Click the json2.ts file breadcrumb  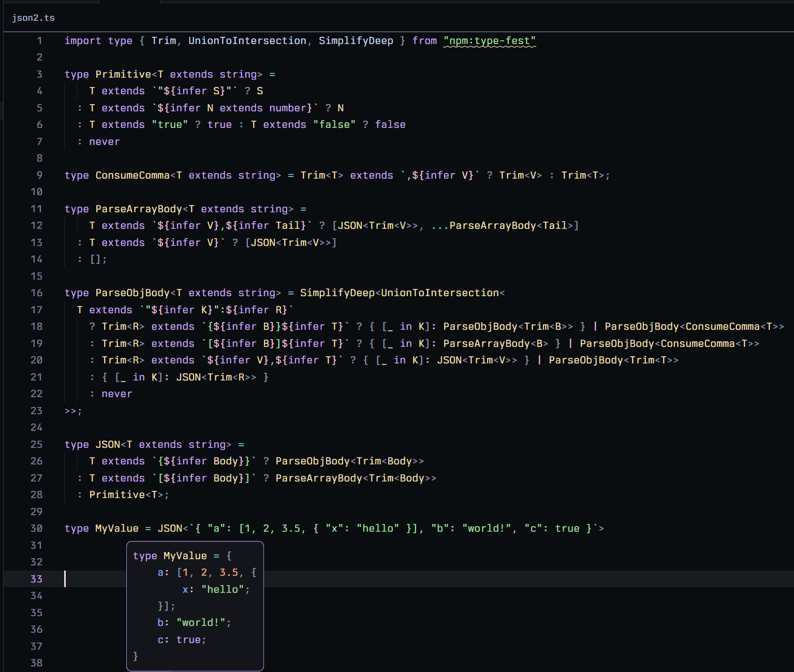point(33,18)
